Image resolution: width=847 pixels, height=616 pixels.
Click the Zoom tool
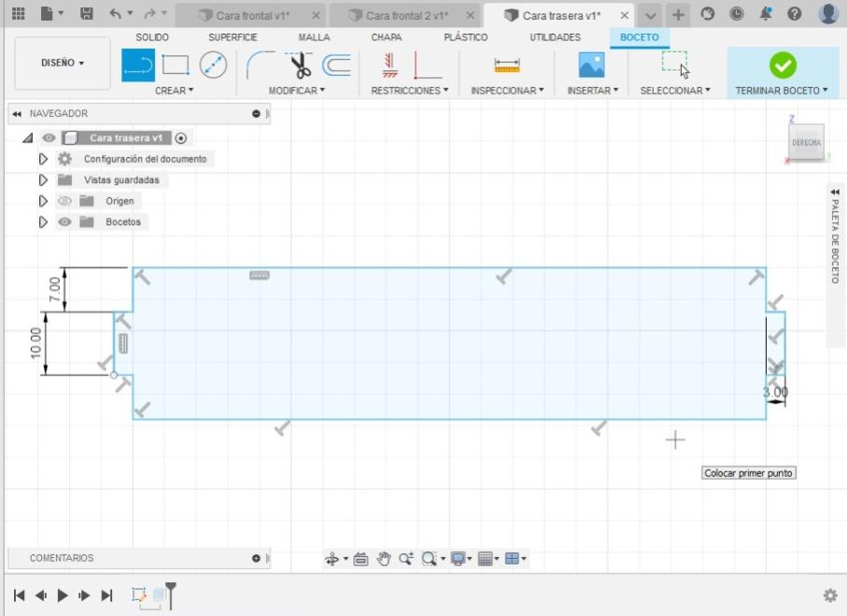click(x=406, y=559)
